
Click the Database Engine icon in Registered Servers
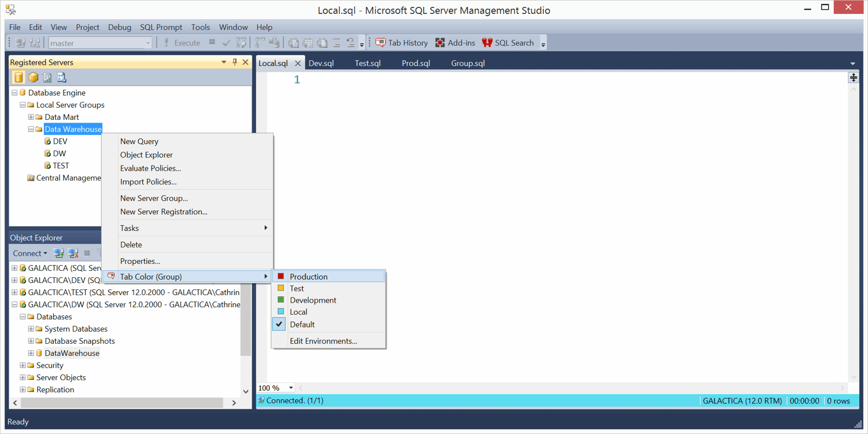[x=19, y=78]
